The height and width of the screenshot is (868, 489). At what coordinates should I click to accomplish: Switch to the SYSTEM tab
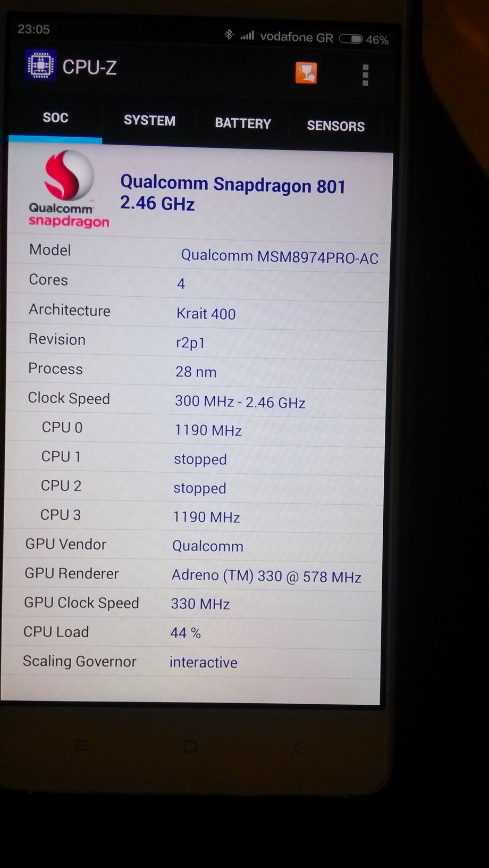[x=149, y=121]
